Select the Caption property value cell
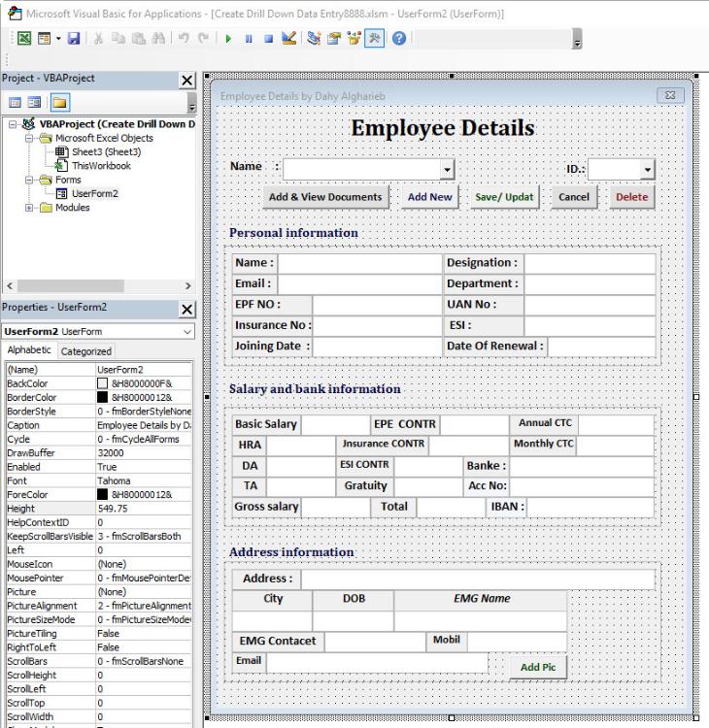 pyautogui.click(x=144, y=425)
